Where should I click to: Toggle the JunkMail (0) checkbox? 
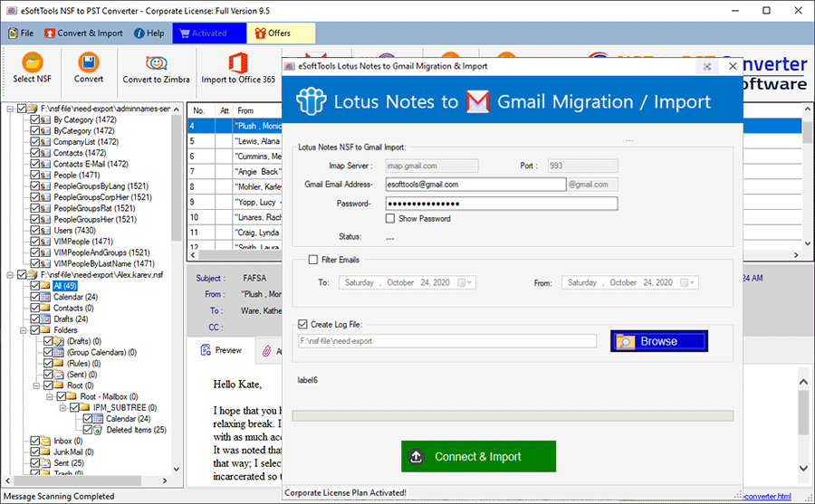34,452
